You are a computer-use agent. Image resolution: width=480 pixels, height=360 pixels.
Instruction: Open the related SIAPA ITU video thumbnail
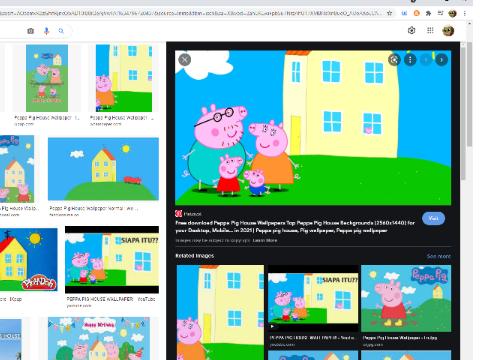pyautogui.click(x=313, y=298)
